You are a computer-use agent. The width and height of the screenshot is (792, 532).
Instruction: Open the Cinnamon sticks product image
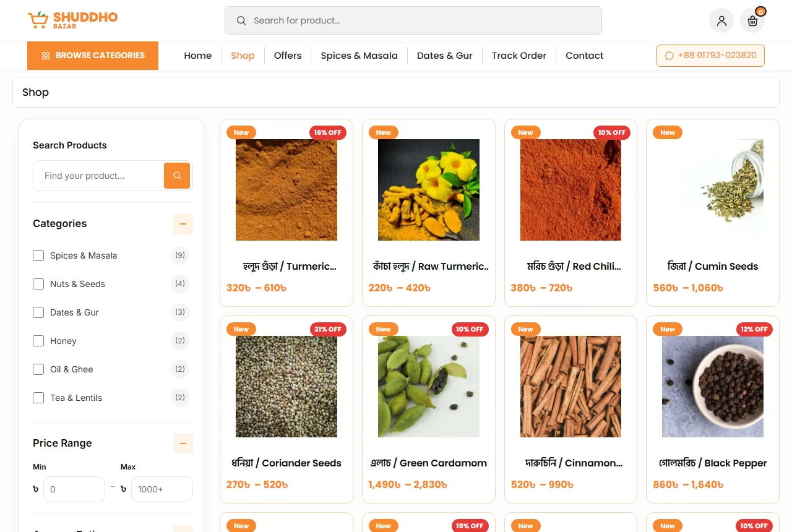point(570,387)
